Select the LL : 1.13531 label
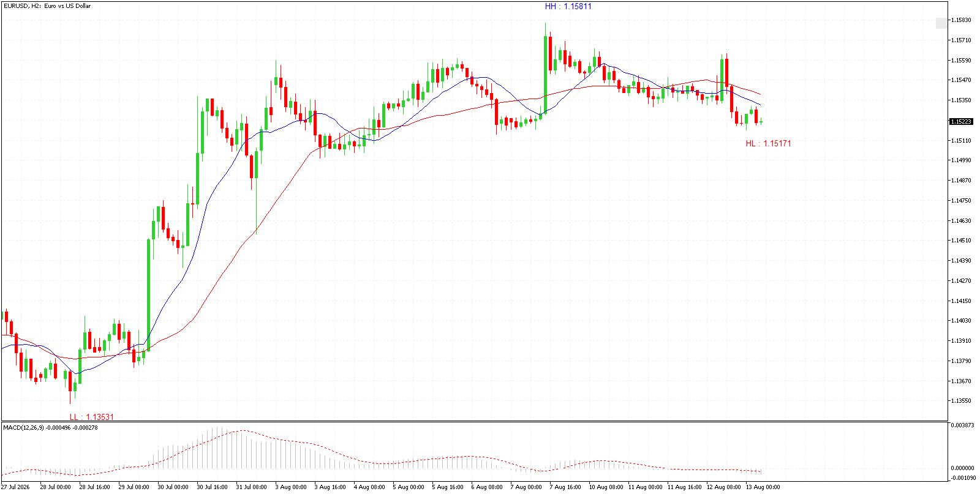980x494 pixels. (x=91, y=417)
